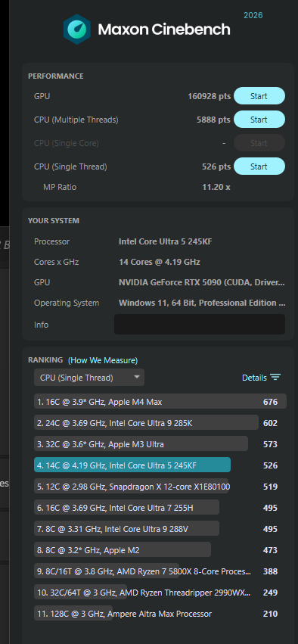The height and width of the screenshot is (644, 298).
Task: Select the Apple M3 Ultra ranking row
Action: (141, 444)
